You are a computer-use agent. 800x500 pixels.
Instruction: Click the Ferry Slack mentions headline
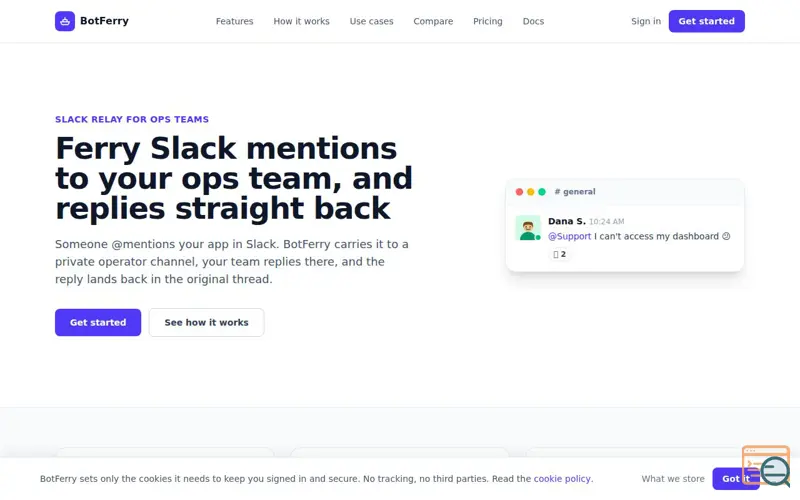click(x=234, y=178)
